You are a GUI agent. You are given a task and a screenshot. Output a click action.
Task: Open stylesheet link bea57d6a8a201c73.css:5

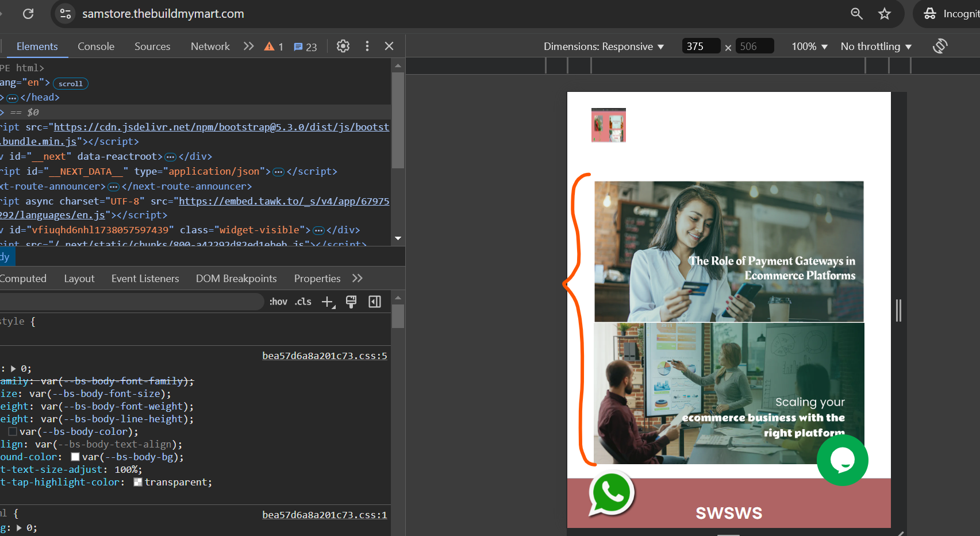(x=325, y=356)
